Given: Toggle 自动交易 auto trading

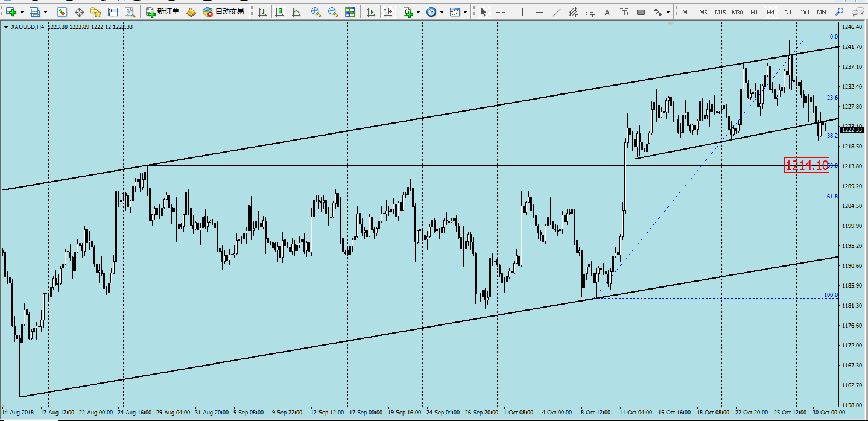Looking at the screenshot, I should point(223,11).
